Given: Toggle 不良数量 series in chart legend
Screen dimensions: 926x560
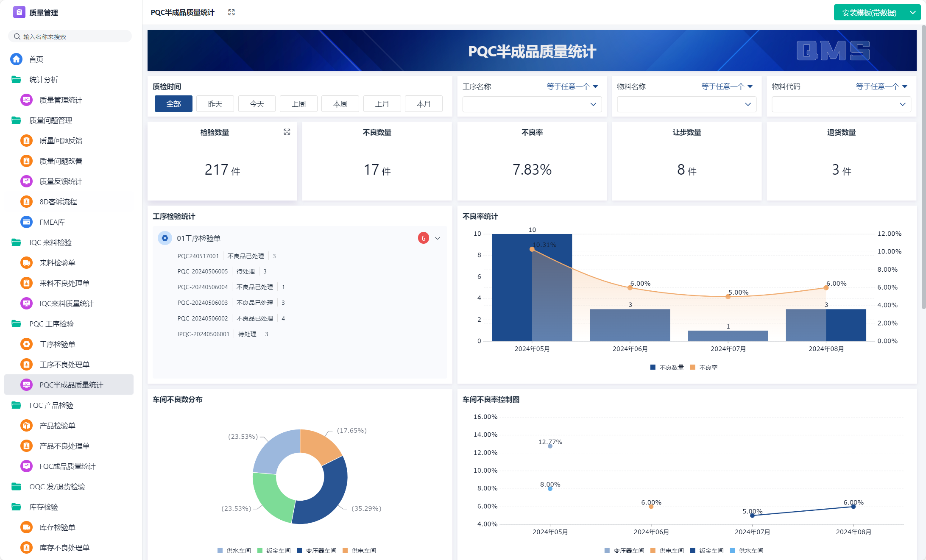Looking at the screenshot, I should pos(667,368).
